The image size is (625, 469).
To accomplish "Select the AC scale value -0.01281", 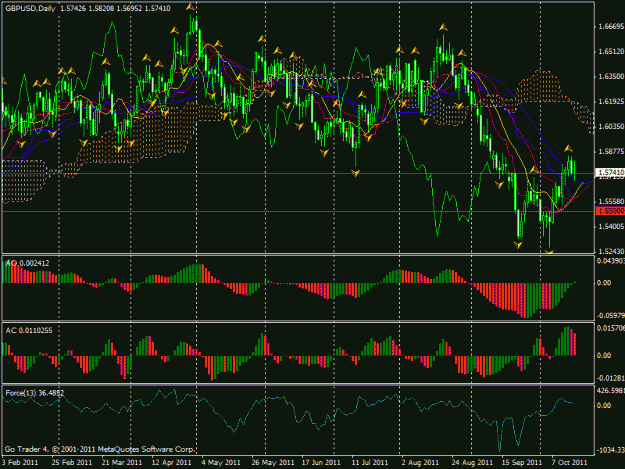I will pyautogui.click(x=611, y=378).
